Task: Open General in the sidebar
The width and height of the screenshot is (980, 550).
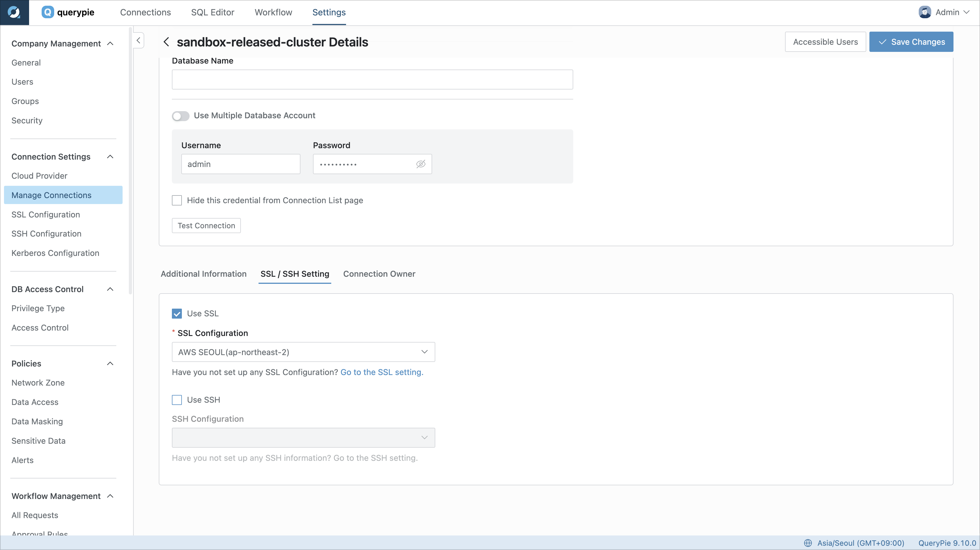Action: 26,62
